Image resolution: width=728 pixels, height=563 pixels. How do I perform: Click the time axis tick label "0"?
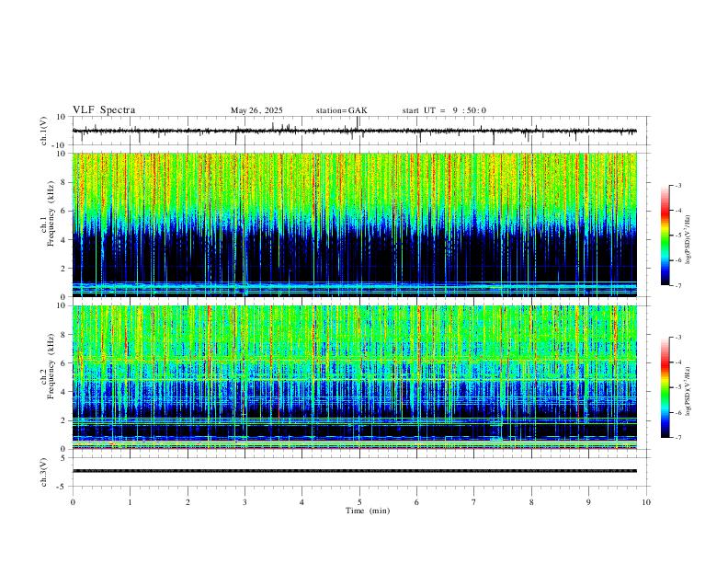click(x=73, y=502)
